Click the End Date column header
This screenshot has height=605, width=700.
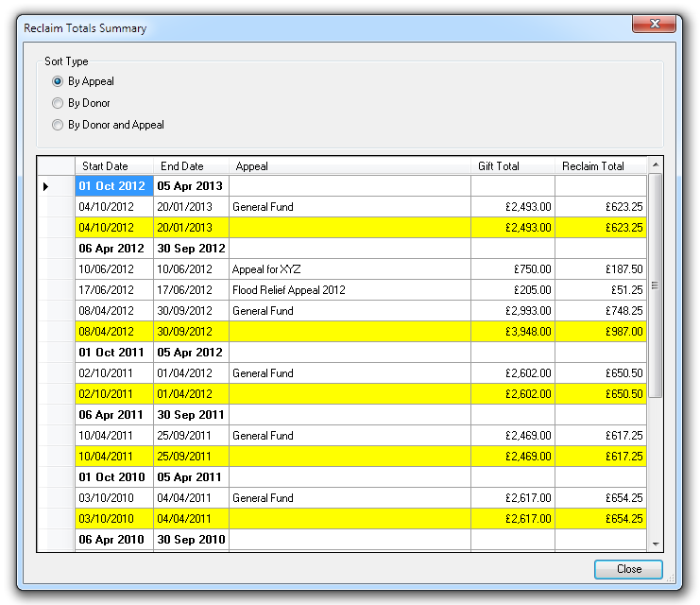[x=191, y=165]
